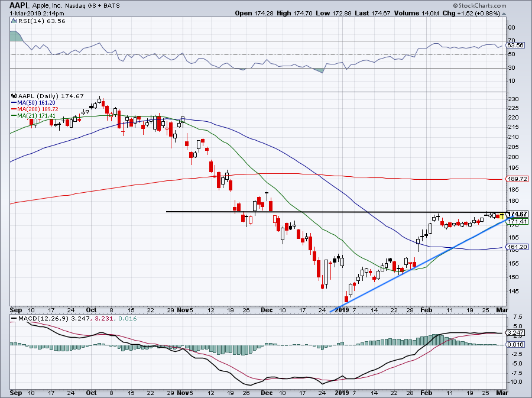Click the -10.0 MACD axis label

[x=515, y=381]
